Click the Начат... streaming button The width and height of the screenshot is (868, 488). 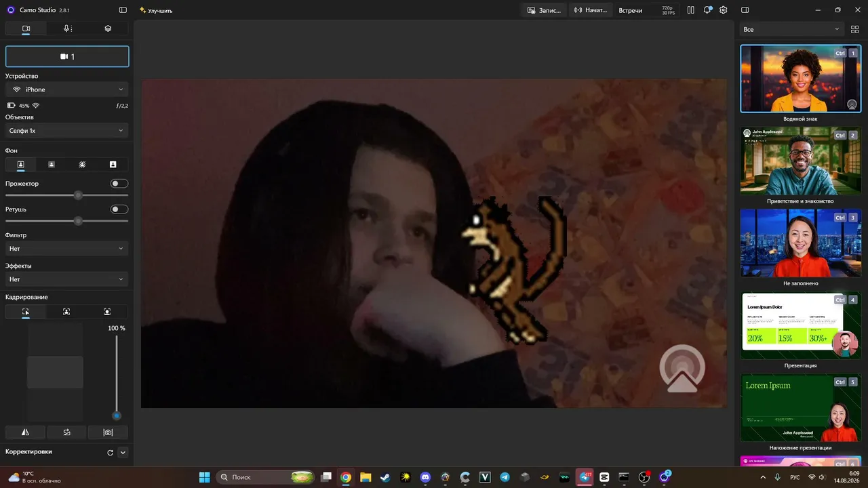tap(591, 10)
